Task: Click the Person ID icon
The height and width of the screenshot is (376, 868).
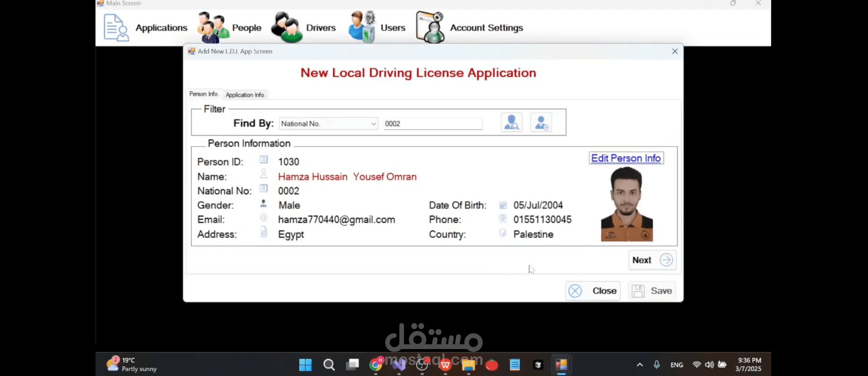Action: point(264,159)
